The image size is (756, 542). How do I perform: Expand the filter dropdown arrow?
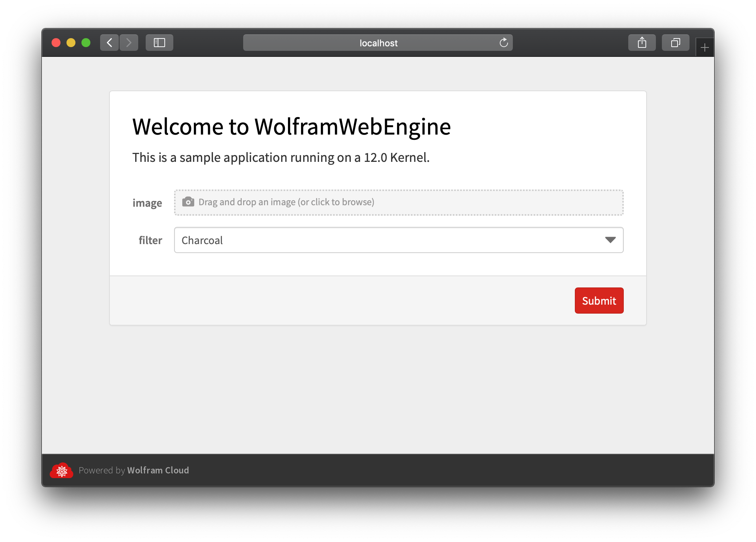click(x=610, y=240)
